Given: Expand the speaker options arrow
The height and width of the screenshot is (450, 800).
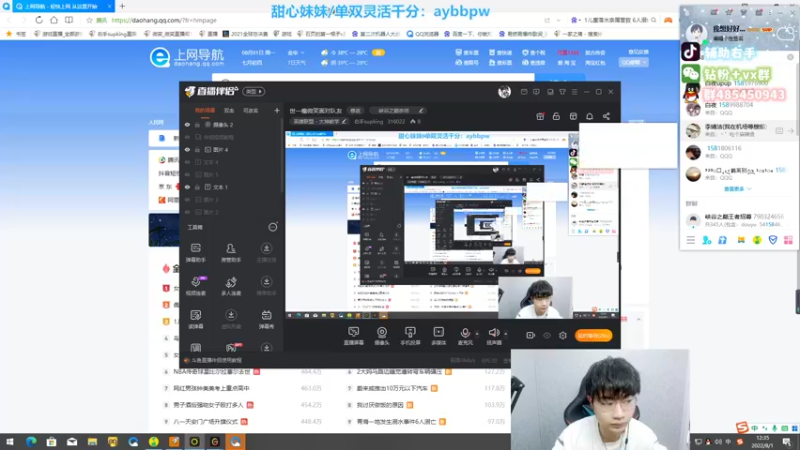Looking at the screenshot, I should tap(506, 334).
